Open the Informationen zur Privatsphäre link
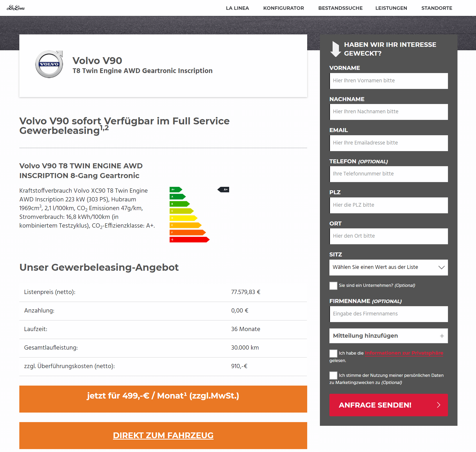This screenshot has width=476, height=452. click(404, 353)
